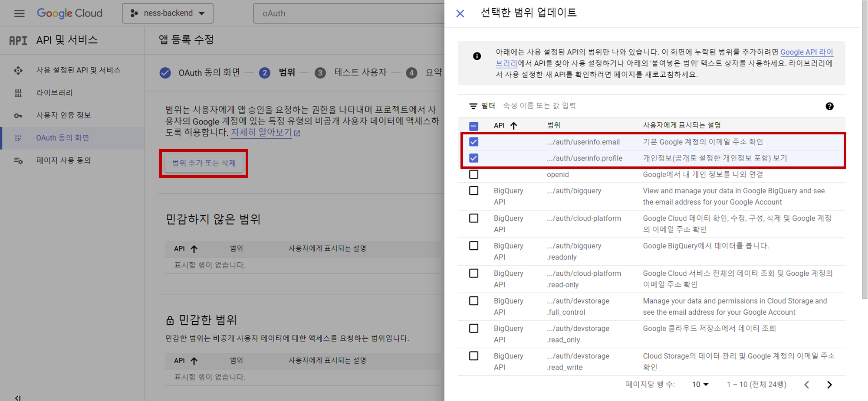The image size is (868, 401).
Task: Click the Library sidebar icon
Action: [18, 93]
